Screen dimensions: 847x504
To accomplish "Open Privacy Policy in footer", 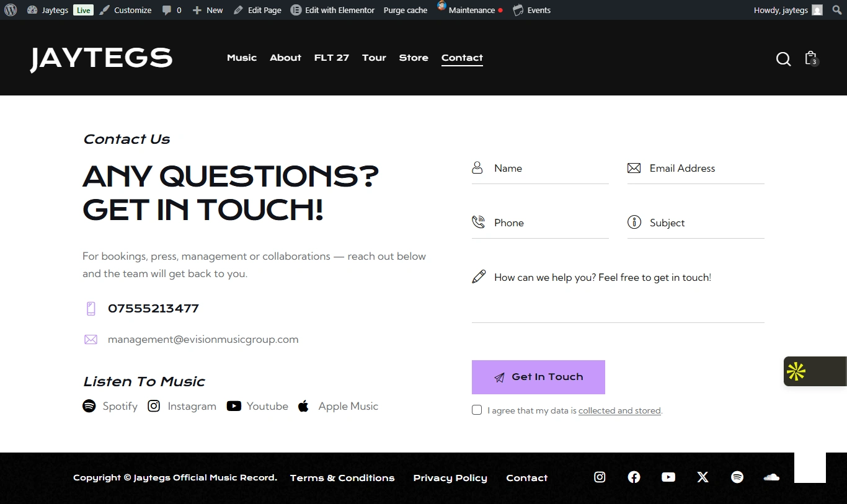I will coord(450,478).
